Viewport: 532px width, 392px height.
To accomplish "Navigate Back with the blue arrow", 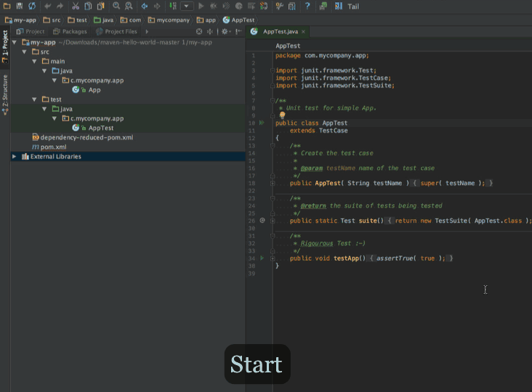I will [144, 6].
